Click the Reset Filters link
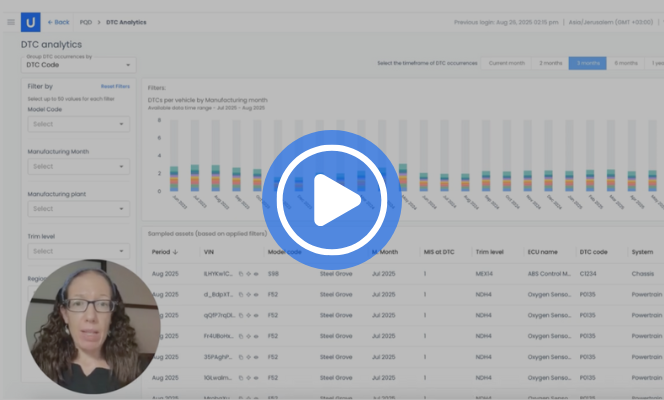This screenshot has height=400, width=664. pos(115,87)
